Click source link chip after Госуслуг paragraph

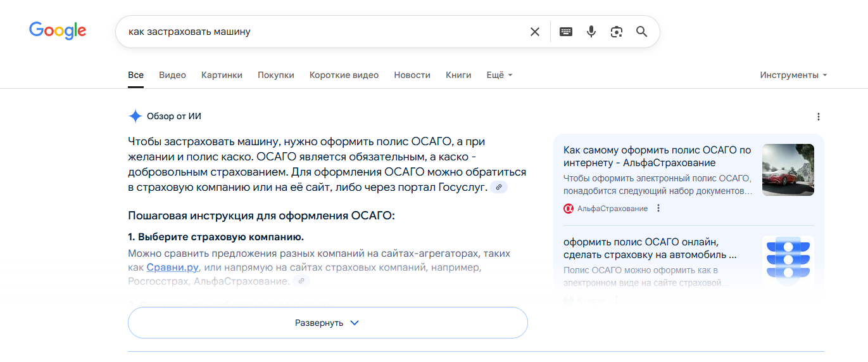(499, 187)
